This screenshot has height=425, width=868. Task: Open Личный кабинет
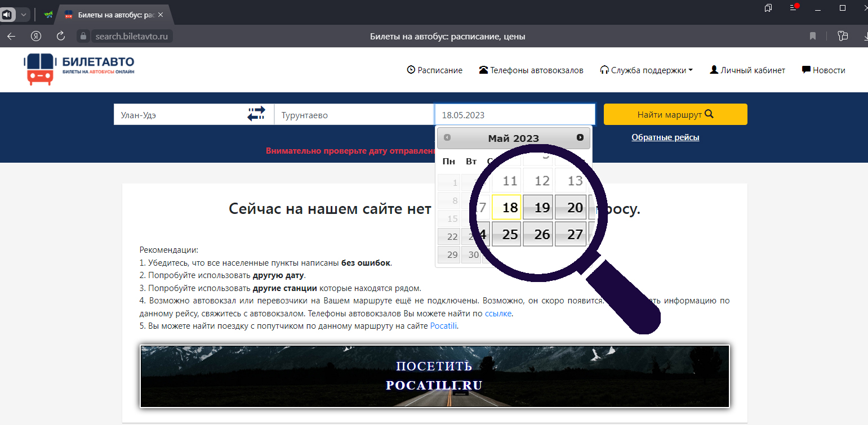[747, 70]
